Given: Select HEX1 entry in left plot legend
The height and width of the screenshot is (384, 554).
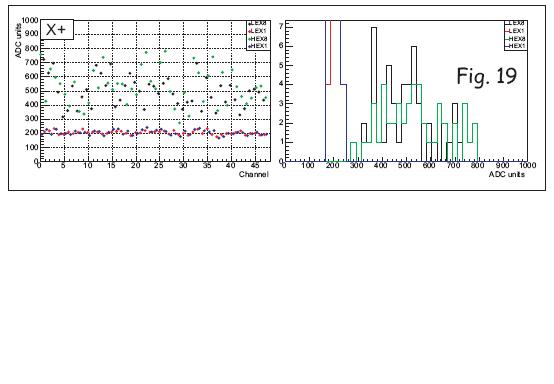Looking at the screenshot, I should [258, 46].
